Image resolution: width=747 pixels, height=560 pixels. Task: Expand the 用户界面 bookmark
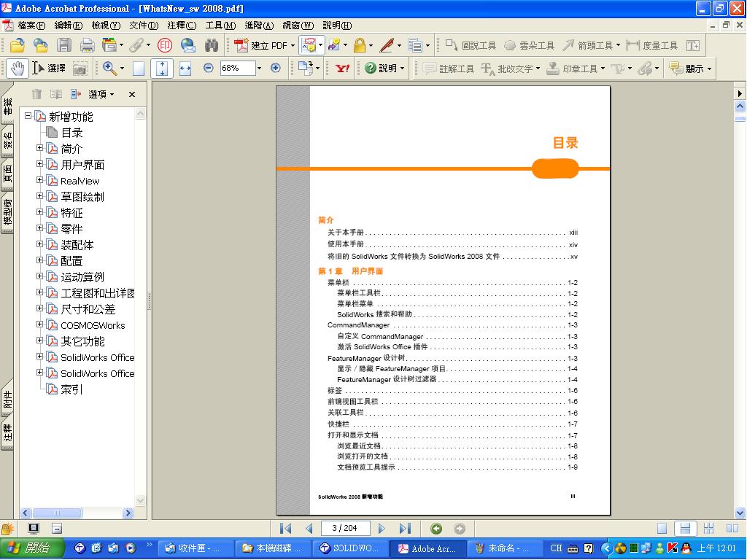coord(40,164)
